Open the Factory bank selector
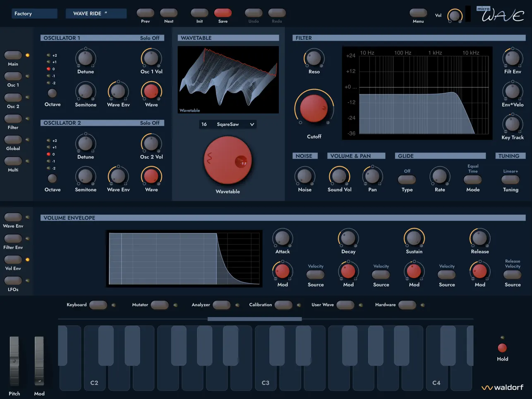This screenshot has height=399, width=532. click(x=34, y=14)
